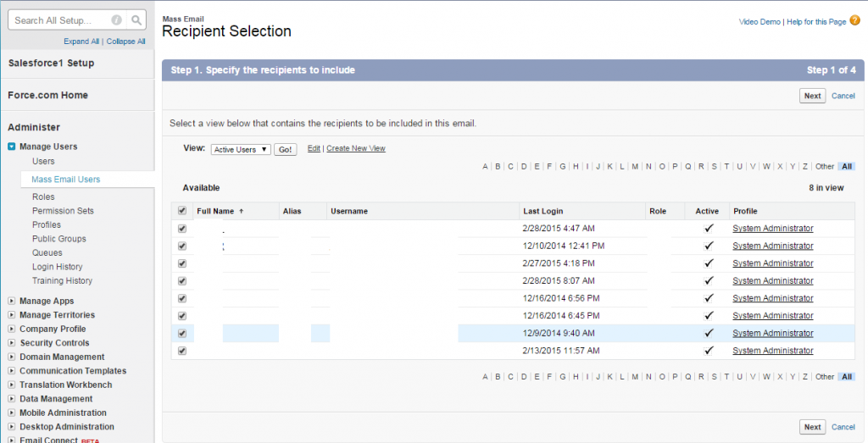Uncheck the user with last login 12/16/2014 6:45 PM
Screen dimensions: 868x443
click(182, 316)
